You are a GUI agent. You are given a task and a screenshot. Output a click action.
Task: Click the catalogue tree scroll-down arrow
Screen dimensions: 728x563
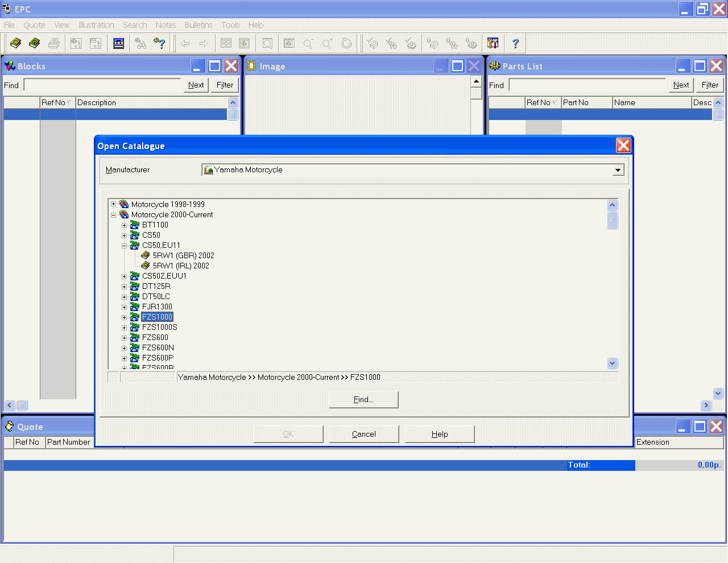[613, 363]
